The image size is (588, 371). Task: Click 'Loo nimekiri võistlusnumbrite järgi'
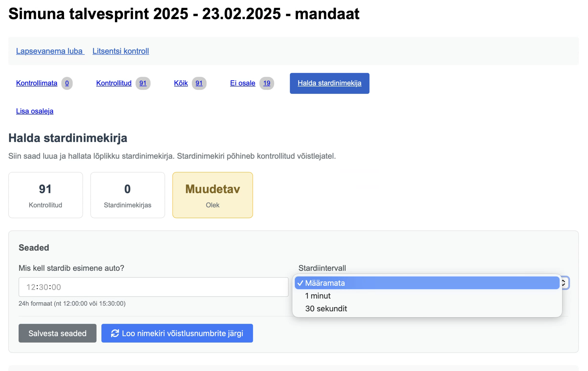(x=177, y=333)
